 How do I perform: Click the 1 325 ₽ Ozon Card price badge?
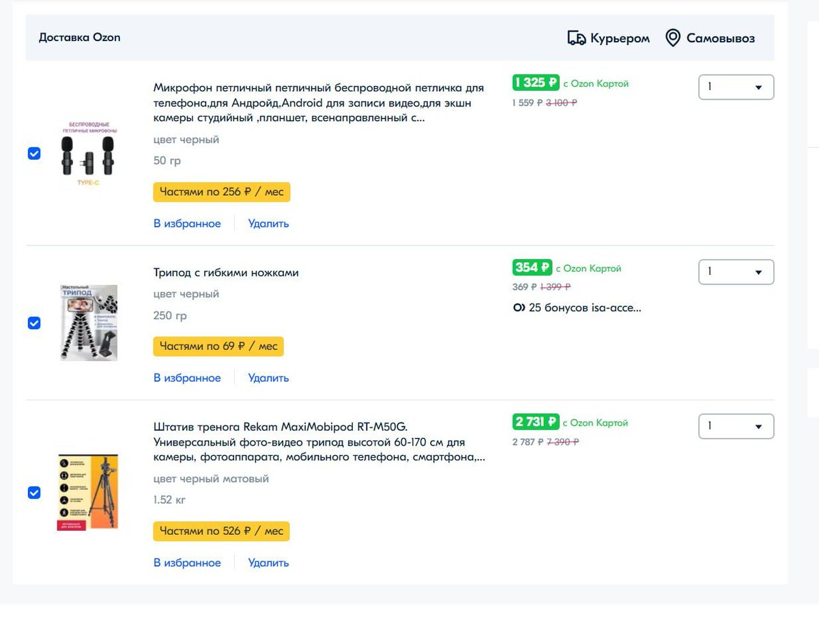click(536, 83)
